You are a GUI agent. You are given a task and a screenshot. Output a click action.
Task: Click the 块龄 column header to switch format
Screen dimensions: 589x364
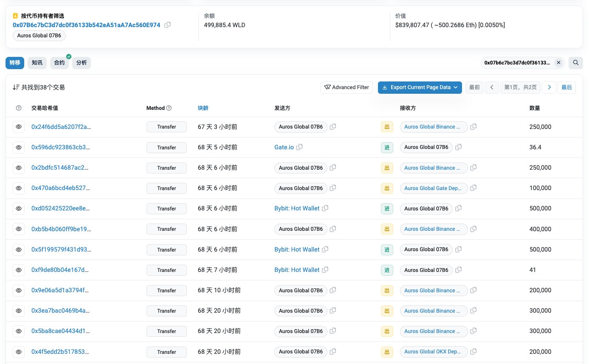[x=203, y=108]
